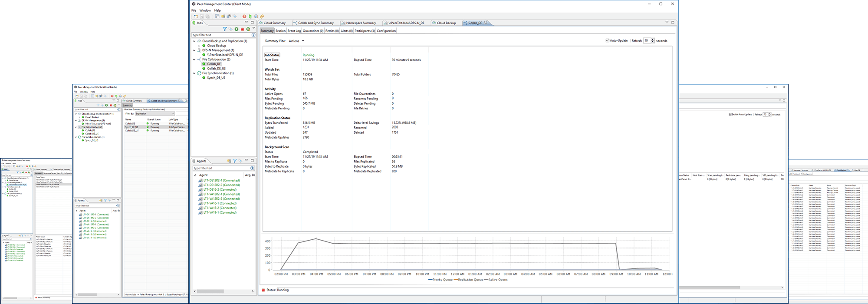Maximize the editor area at front window's right edge
868x304 pixels.
[x=673, y=23]
